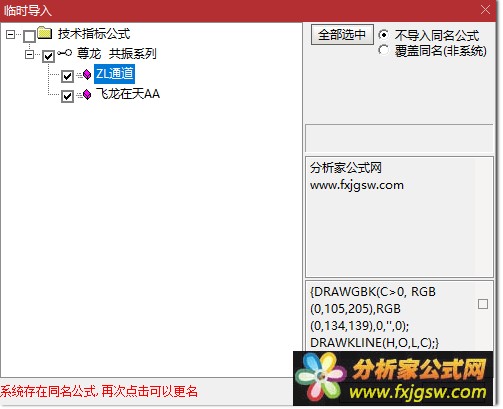Viewport: 503px width, 409px height.
Task: Click the DRAWGBK formula code text
Action: coord(373,309)
